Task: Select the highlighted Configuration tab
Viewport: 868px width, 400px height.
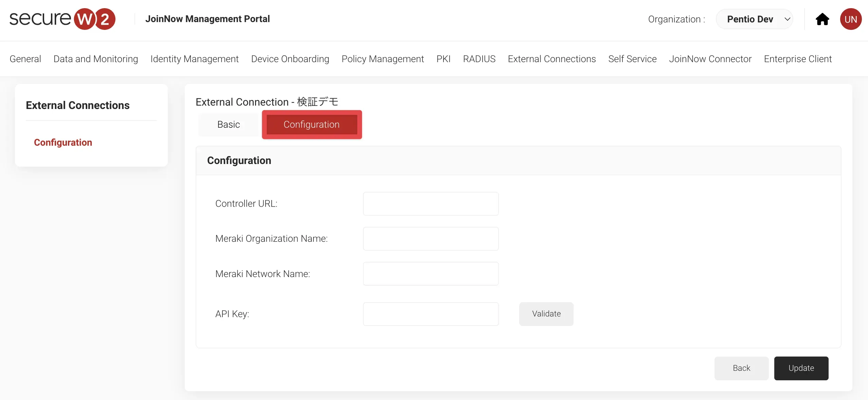Action: (x=311, y=125)
